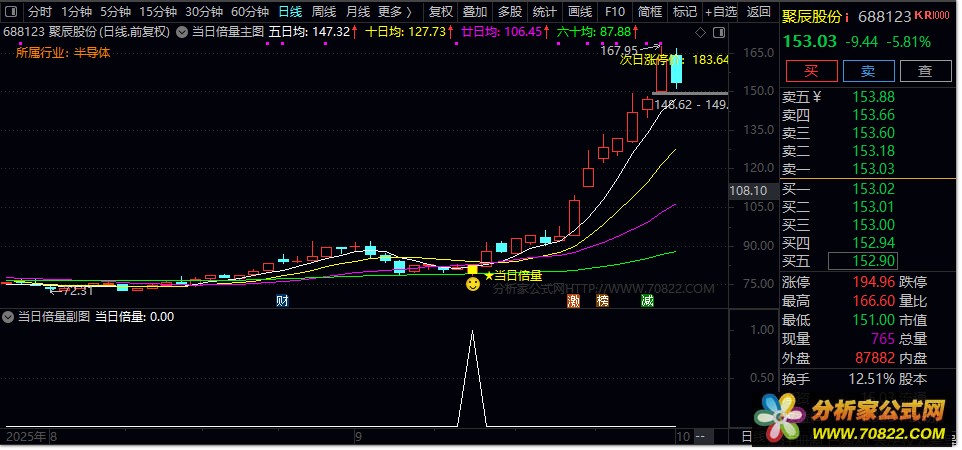Click the 财 finance marker on chart
Viewport: 962px width, 450px height.
click(x=282, y=301)
